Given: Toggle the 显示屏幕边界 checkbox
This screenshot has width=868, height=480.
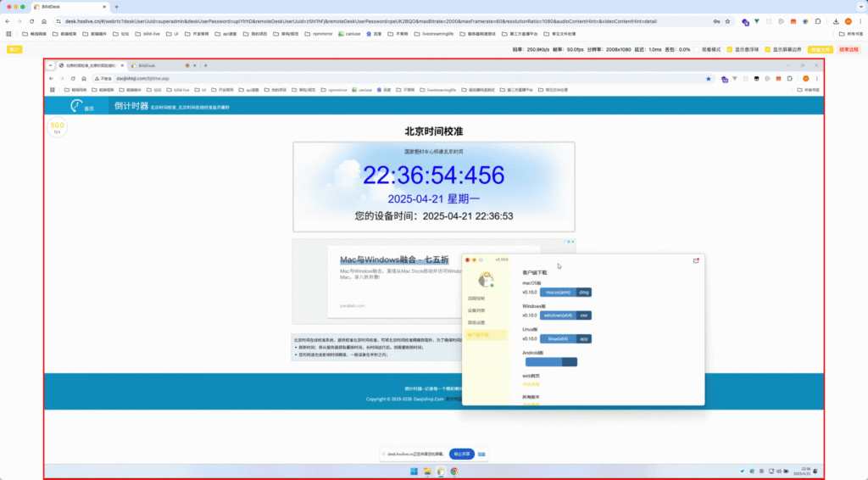Looking at the screenshot, I should (x=767, y=50).
